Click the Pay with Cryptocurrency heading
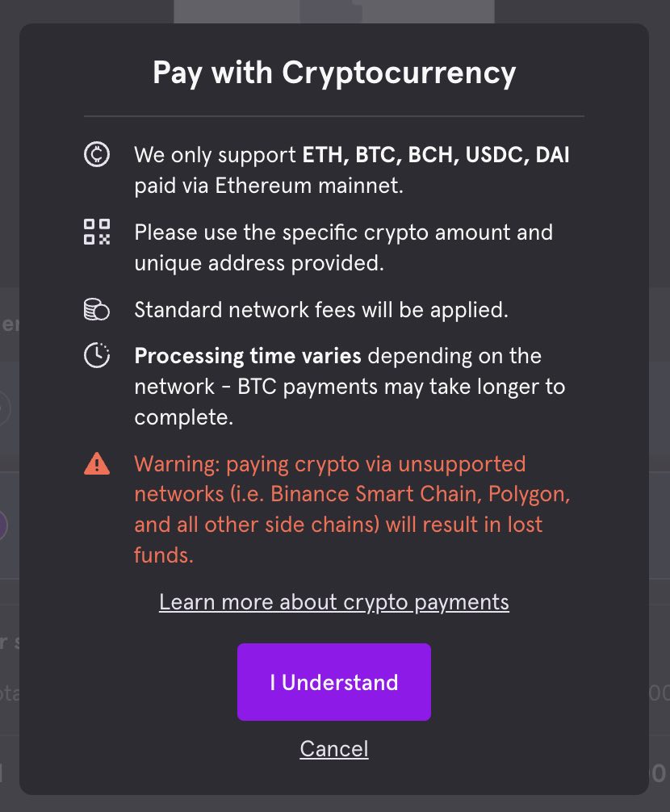 click(334, 73)
